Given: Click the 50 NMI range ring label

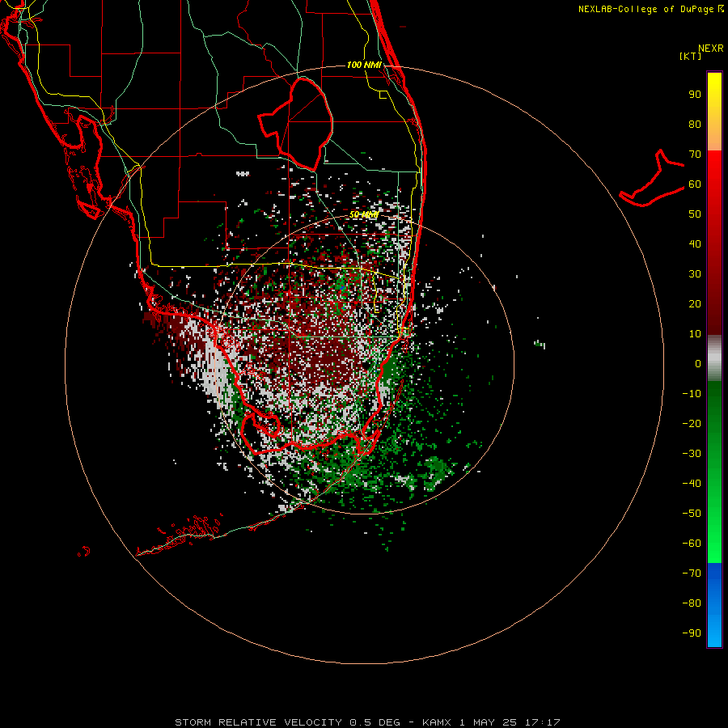Looking at the screenshot, I should click(364, 214).
